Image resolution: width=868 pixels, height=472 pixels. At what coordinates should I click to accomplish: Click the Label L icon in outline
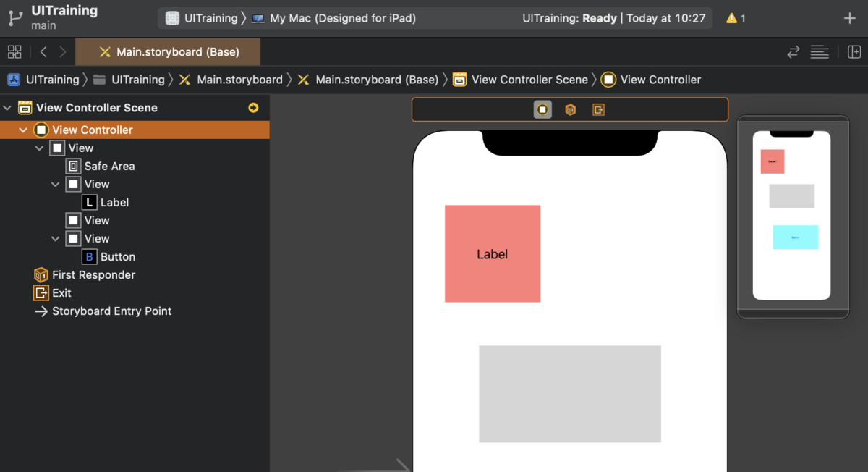[89, 203]
